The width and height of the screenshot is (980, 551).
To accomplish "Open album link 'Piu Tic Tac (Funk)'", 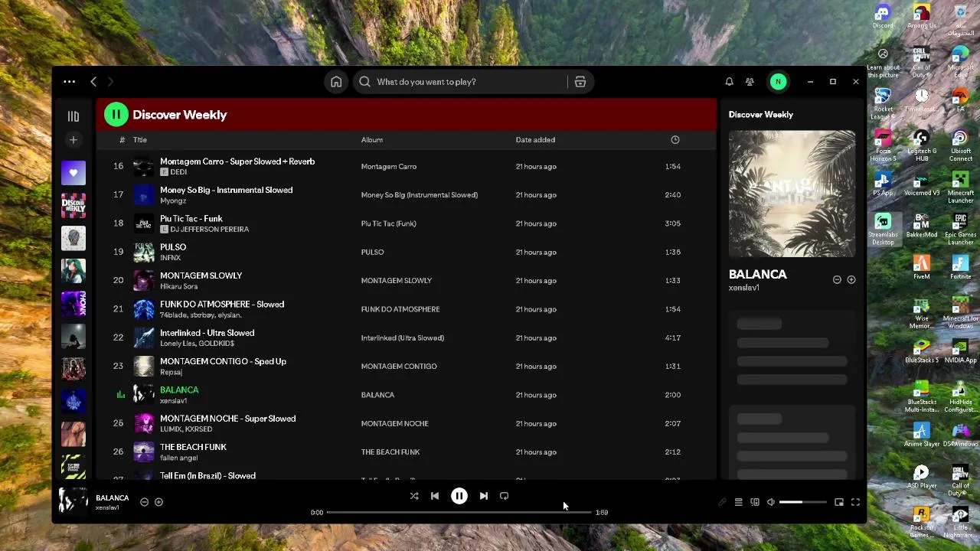I will pos(388,223).
